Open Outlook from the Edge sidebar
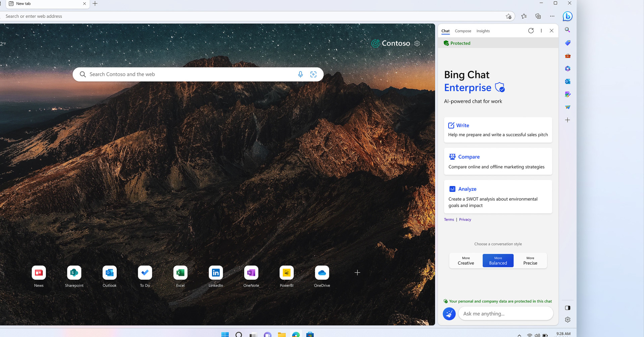 (x=568, y=81)
